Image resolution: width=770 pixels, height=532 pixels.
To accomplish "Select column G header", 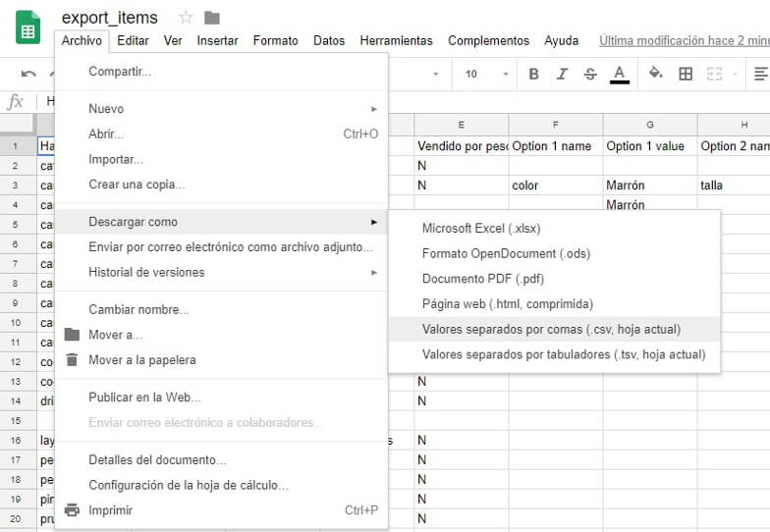I will point(650,125).
